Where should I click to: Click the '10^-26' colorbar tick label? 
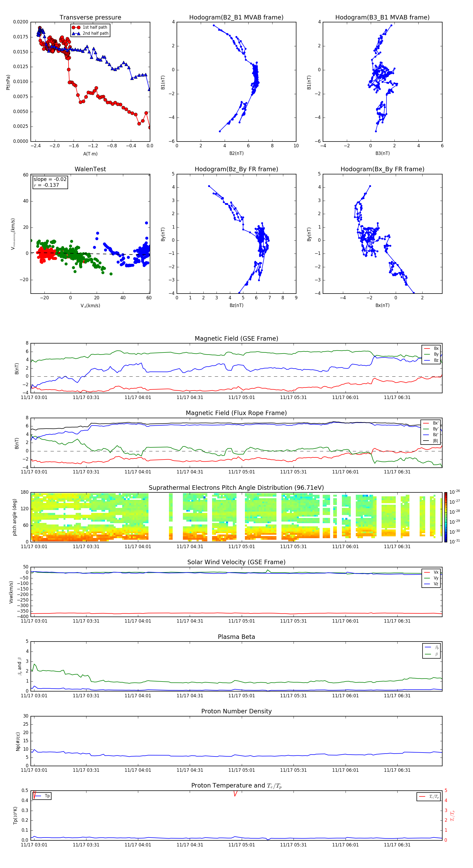455,492
